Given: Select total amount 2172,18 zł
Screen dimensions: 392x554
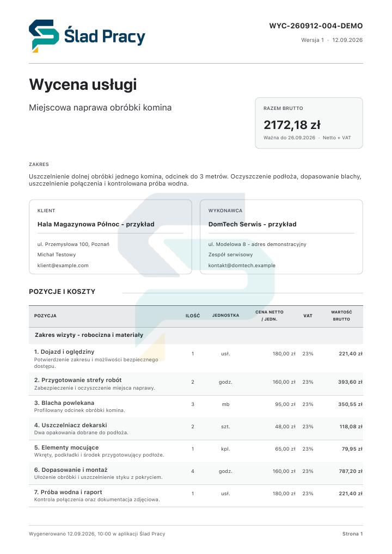Looking at the screenshot, I should pyautogui.click(x=292, y=125).
